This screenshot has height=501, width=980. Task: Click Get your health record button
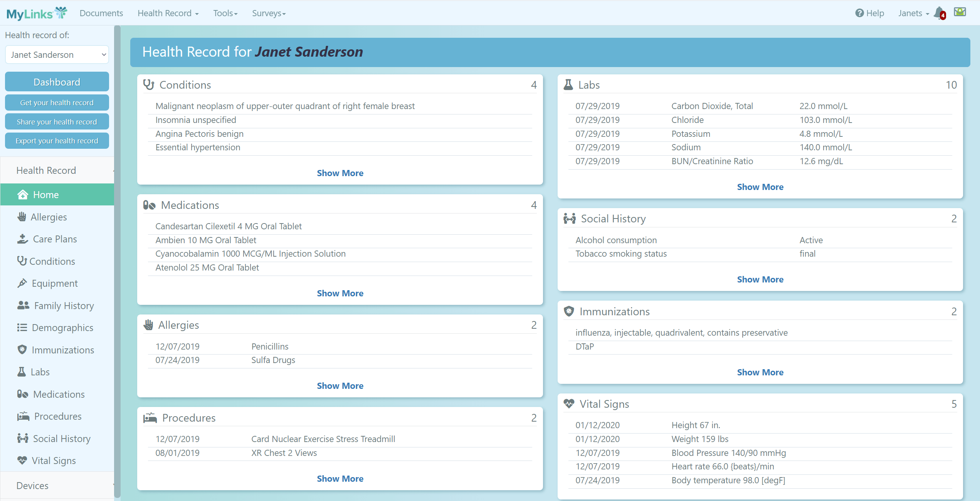pos(57,103)
